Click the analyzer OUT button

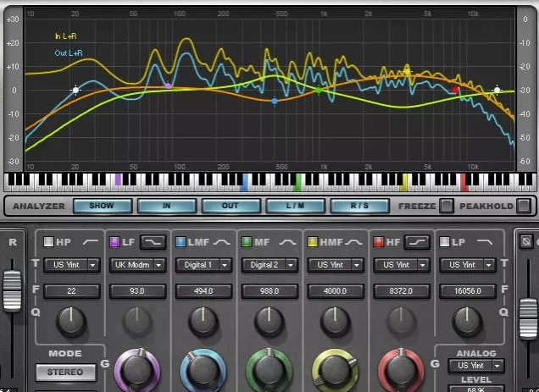pos(231,206)
